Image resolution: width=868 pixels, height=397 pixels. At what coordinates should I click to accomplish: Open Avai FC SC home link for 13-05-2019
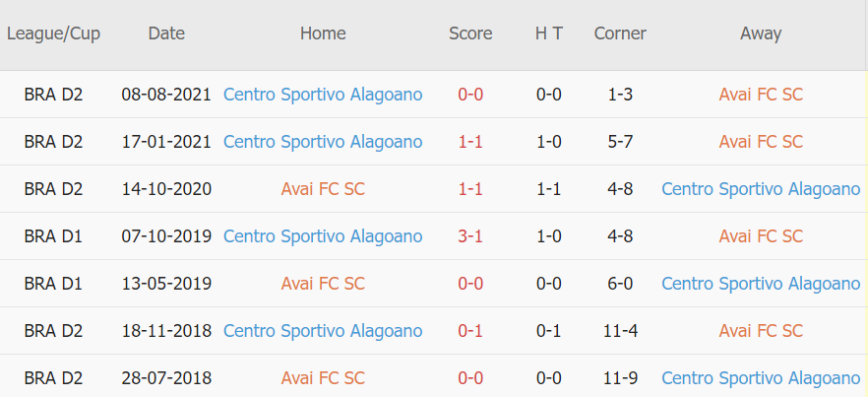coord(323,284)
